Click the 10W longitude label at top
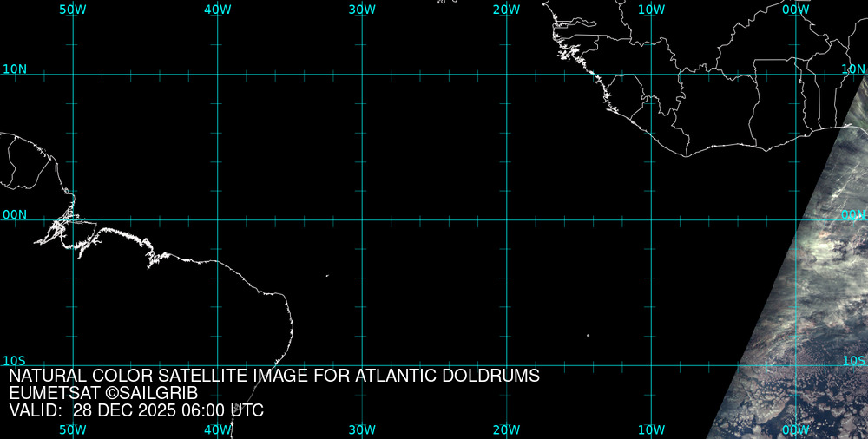 (x=651, y=10)
